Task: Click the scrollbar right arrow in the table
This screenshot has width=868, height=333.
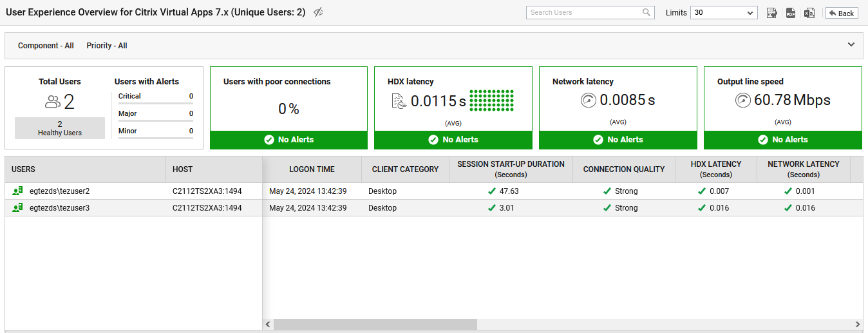Action: (x=857, y=324)
